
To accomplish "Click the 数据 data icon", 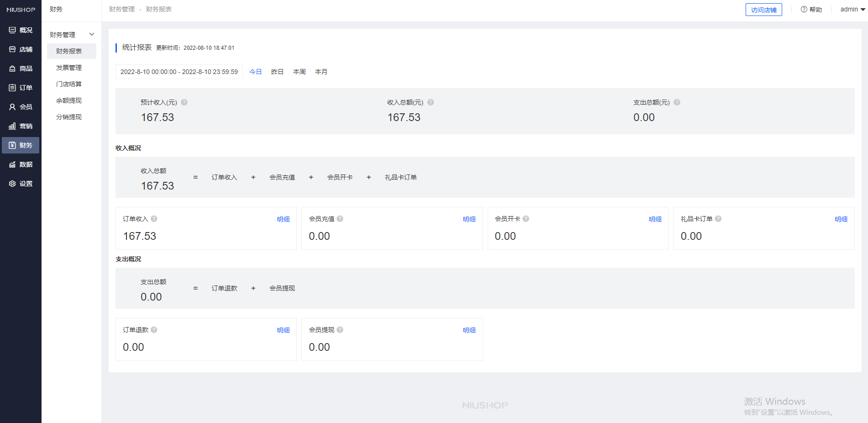I will (x=21, y=164).
